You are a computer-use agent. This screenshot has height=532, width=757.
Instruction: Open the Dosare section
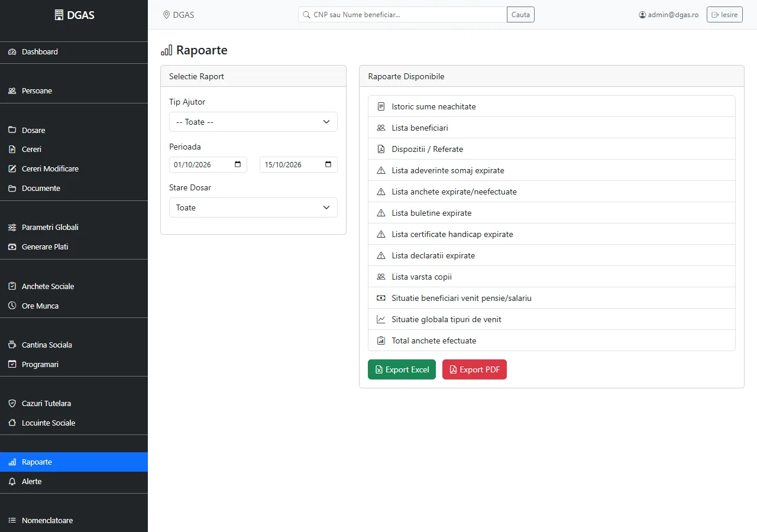click(x=74, y=130)
